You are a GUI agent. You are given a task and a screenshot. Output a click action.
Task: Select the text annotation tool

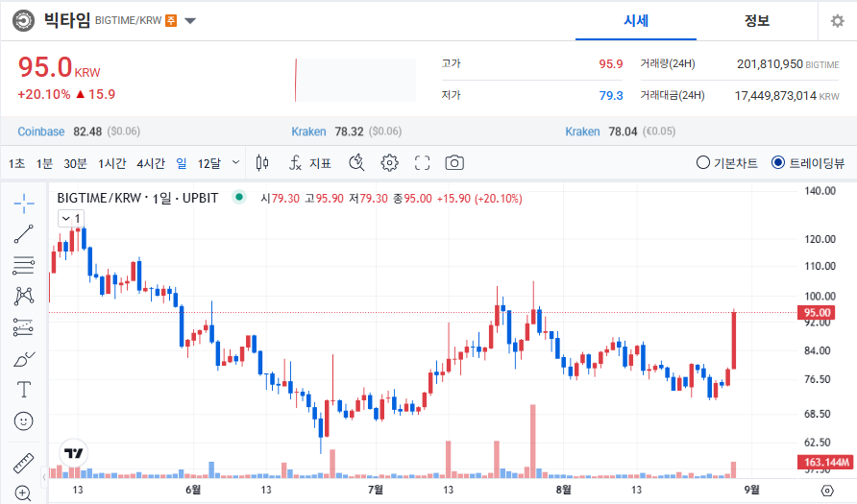(23, 390)
